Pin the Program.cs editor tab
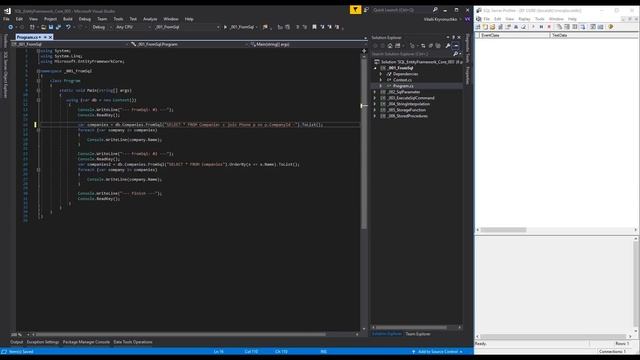 (x=45, y=37)
